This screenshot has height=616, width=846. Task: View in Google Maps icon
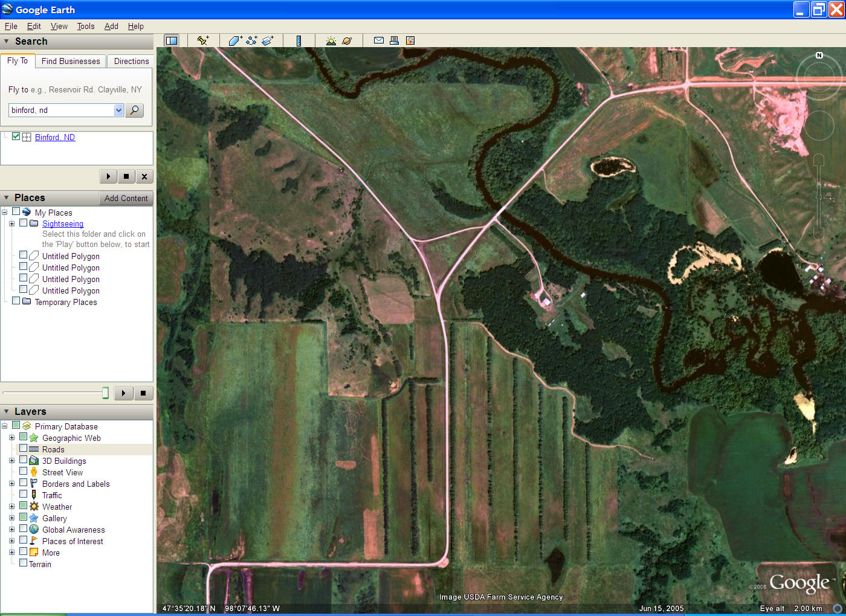(410, 40)
